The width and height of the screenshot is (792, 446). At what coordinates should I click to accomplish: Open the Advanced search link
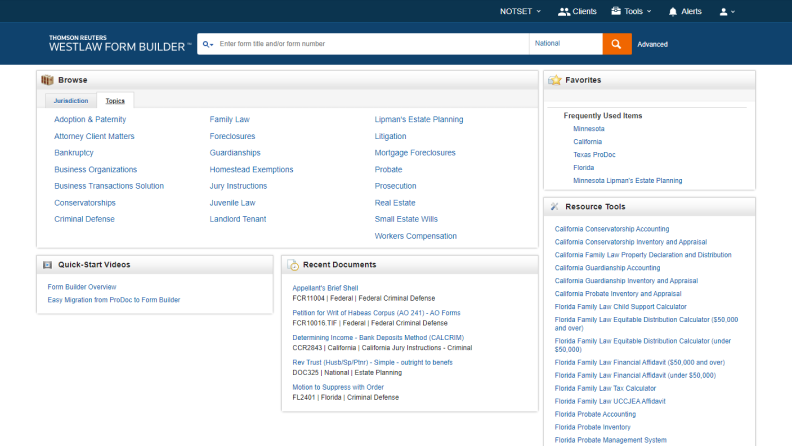[x=652, y=44]
